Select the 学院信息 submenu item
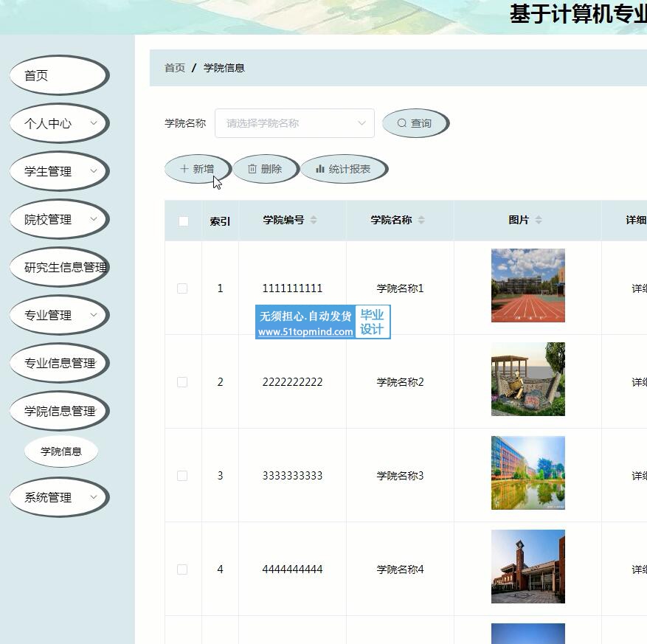 tap(61, 451)
